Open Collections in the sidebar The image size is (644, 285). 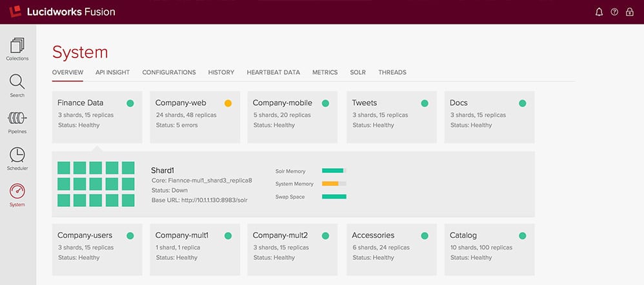click(x=17, y=49)
